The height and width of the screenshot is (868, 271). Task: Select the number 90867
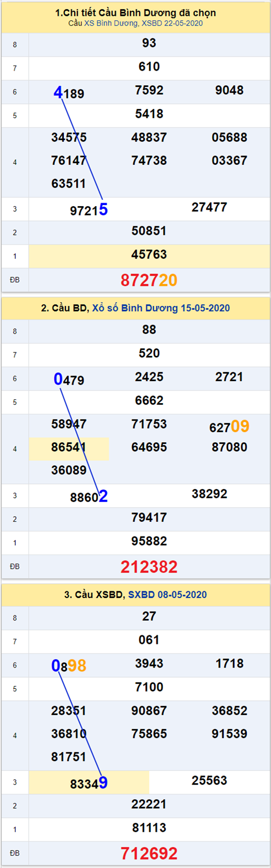tap(149, 710)
